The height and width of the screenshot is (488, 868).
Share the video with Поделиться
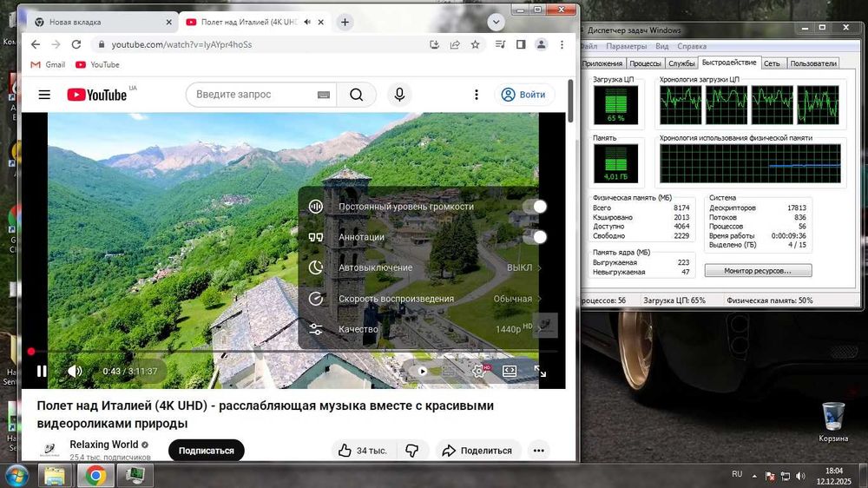point(477,451)
